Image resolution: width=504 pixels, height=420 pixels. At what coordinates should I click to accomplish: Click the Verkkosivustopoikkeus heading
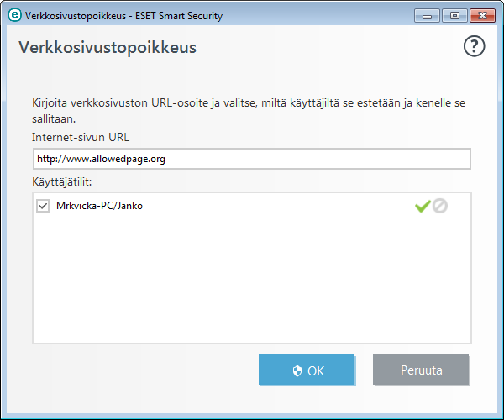point(108,48)
